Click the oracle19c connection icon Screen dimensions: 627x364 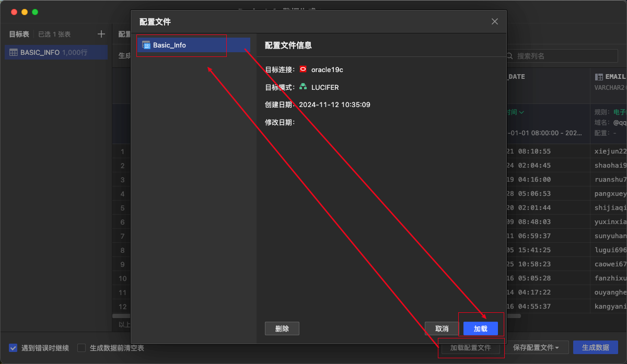coord(303,69)
